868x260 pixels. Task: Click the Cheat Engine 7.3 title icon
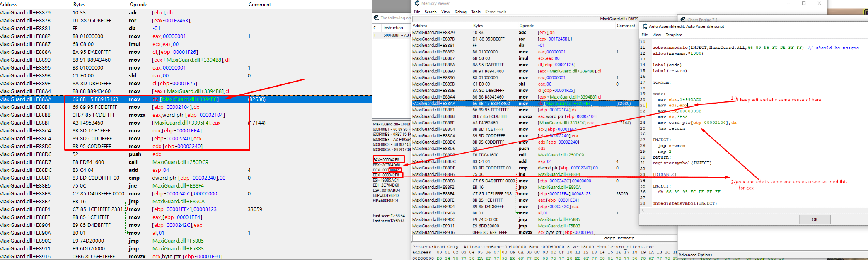683,19
